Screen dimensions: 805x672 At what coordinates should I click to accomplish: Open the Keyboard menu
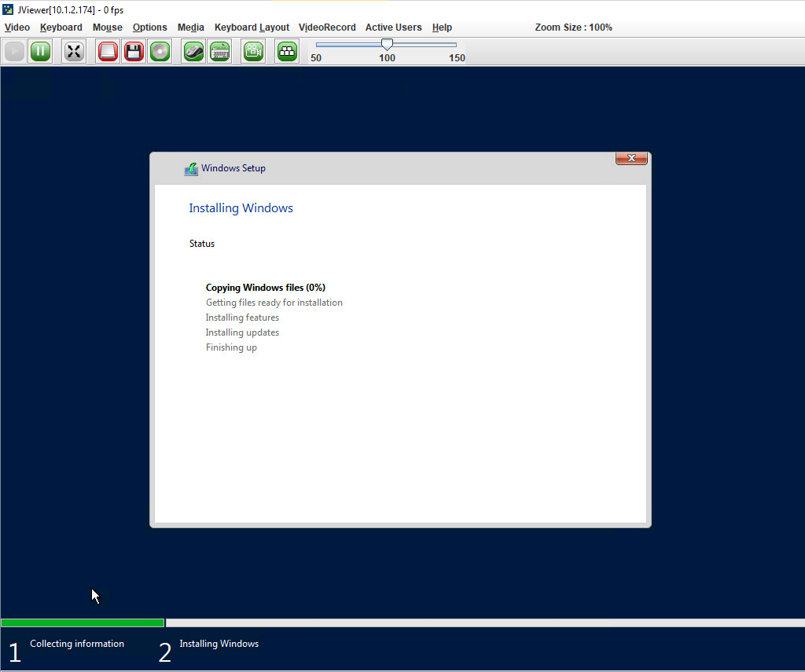click(x=61, y=28)
